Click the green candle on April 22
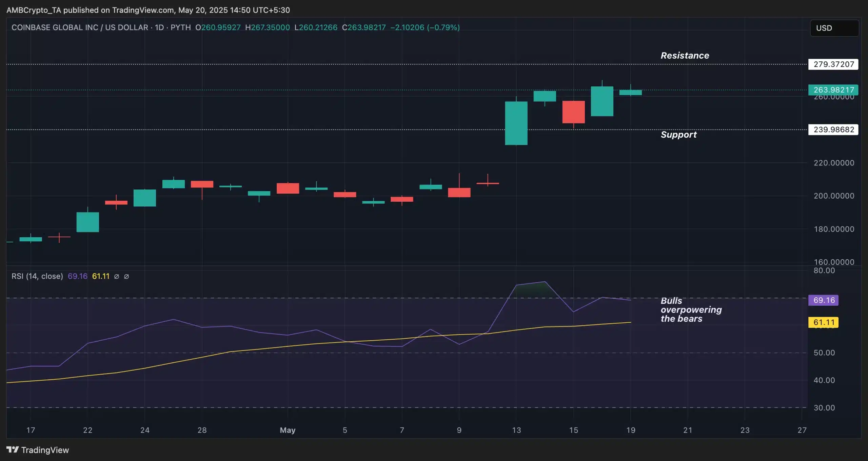Screen dimensions: 868x461 coord(87,222)
